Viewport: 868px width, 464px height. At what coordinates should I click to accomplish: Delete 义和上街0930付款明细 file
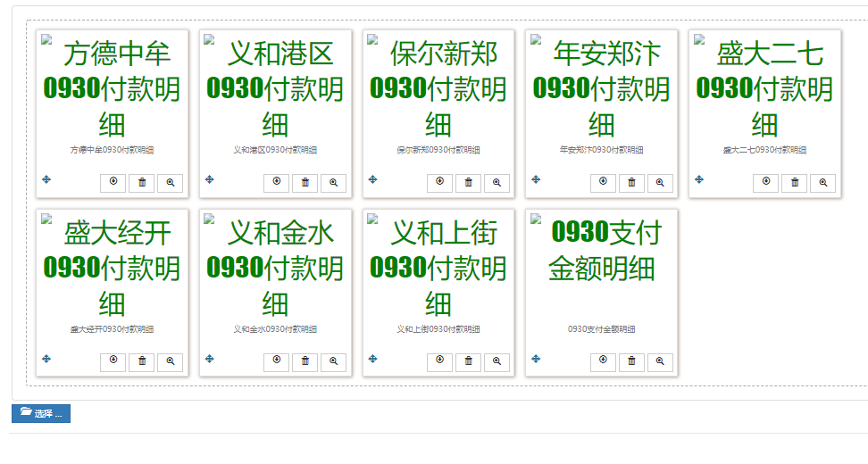click(468, 362)
